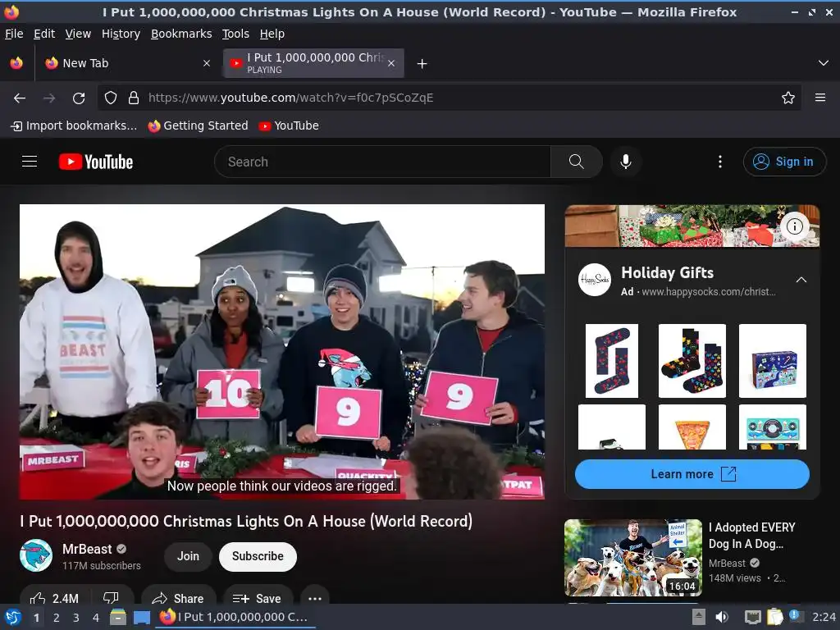Start voice search with the microphone icon
840x630 pixels.
pyautogui.click(x=626, y=162)
